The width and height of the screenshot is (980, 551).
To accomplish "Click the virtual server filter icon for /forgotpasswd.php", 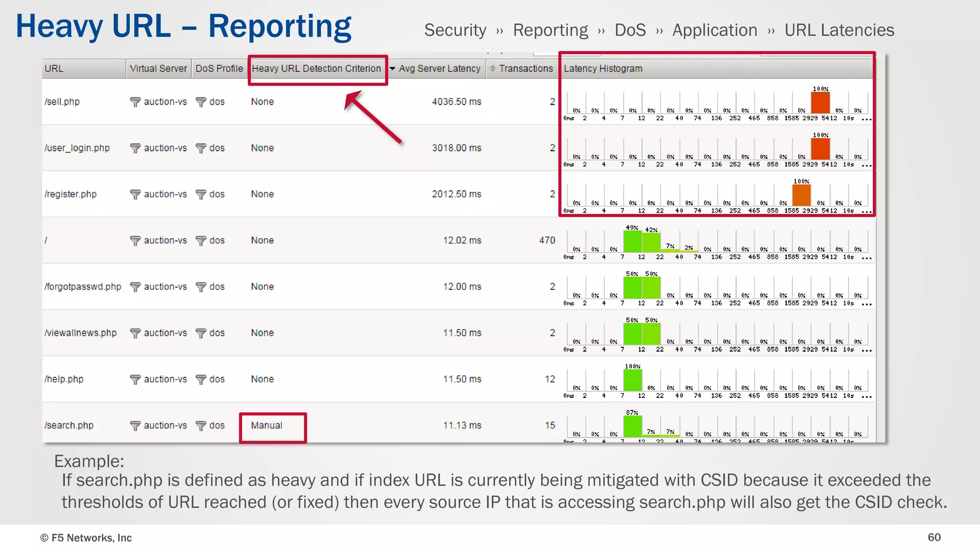I will click(135, 287).
